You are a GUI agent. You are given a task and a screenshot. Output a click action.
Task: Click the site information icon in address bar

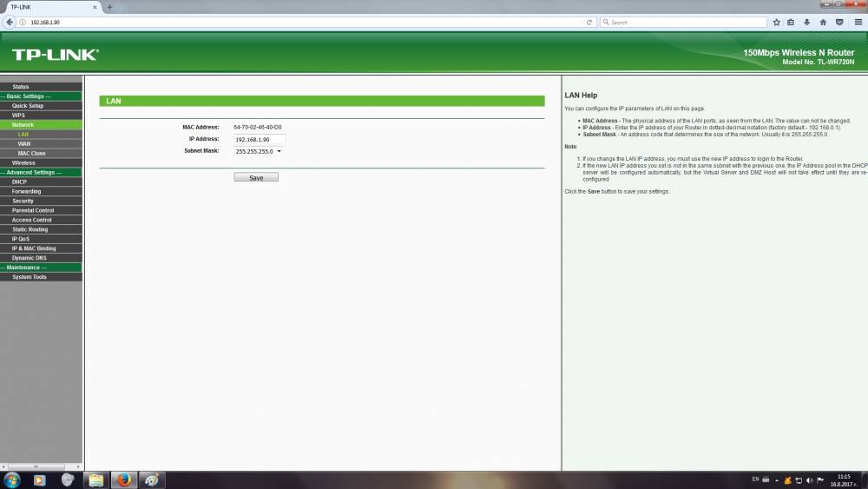click(x=23, y=23)
